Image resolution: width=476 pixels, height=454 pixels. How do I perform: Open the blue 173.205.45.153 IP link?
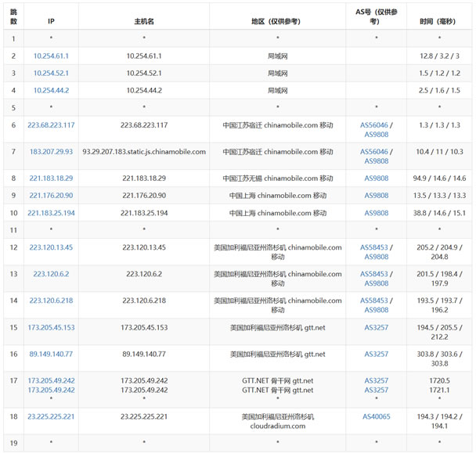pos(51,327)
